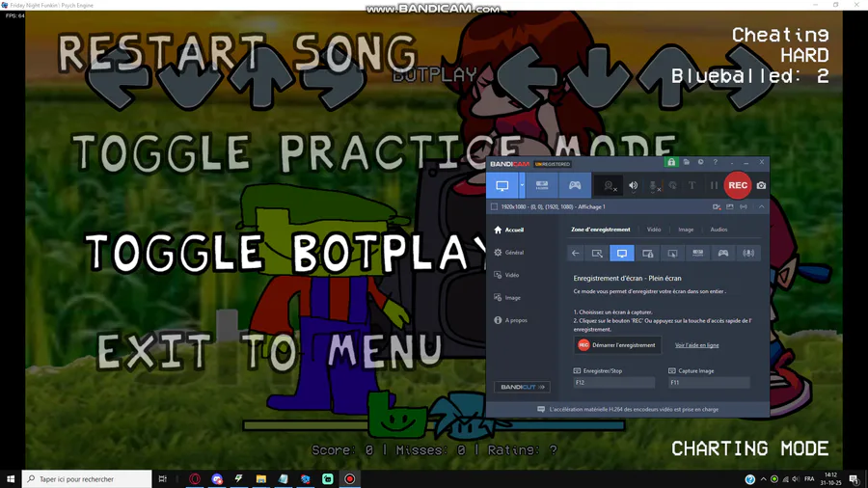Open Task View on taskbar
This screenshot has height=488, width=868.
(x=163, y=479)
